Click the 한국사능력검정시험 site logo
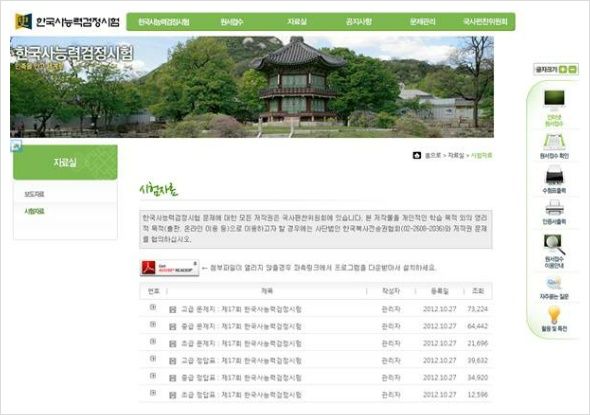This screenshot has width=590, height=415. pos(67,21)
